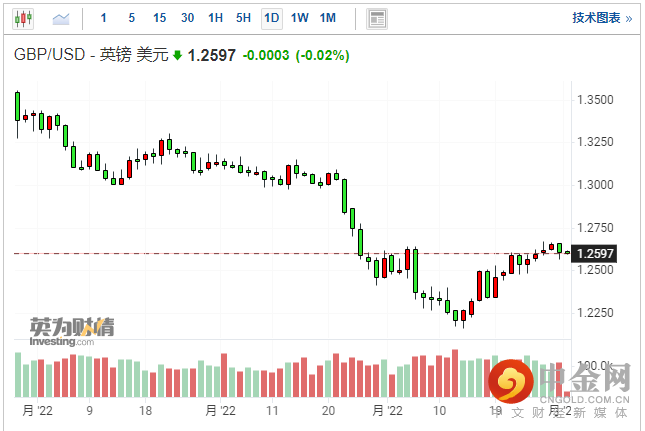Choose the 5H timeframe
Screen dimensions: 645x431
pyautogui.click(x=243, y=18)
